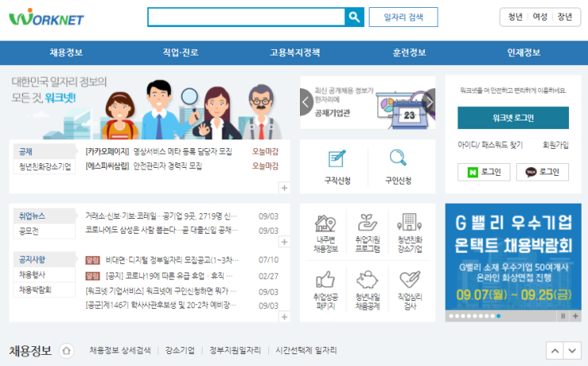Open 공채기업관 banner
This screenshot has width=588, height=366.
pyautogui.click(x=367, y=102)
